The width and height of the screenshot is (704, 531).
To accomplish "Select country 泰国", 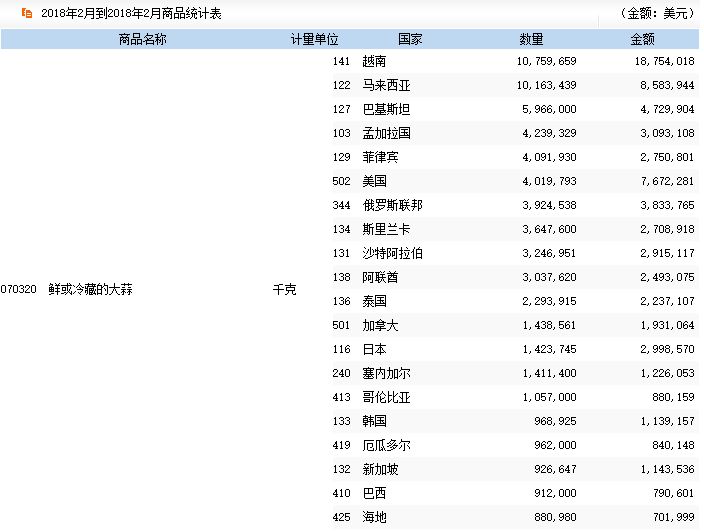I will pyautogui.click(x=374, y=301).
